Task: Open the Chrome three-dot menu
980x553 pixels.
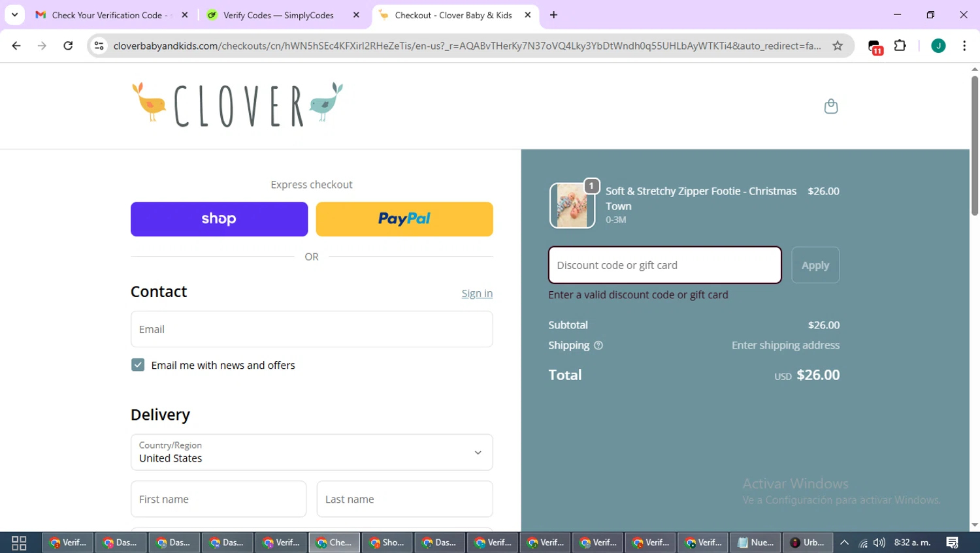Action: pyautogui.click(x=964, y=46)
